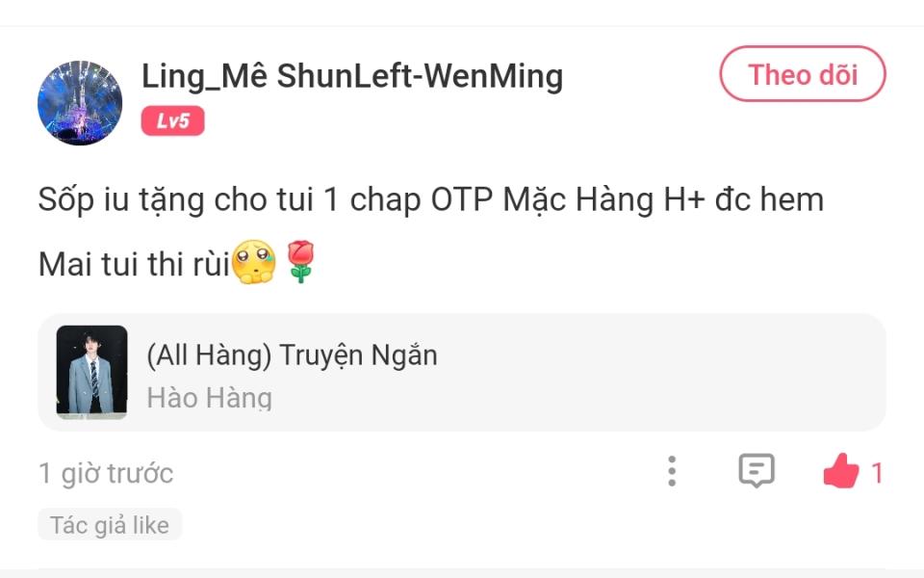Open Ling_Mê ShunLeft-WenMing's profile avatar

tap(80, 103)
